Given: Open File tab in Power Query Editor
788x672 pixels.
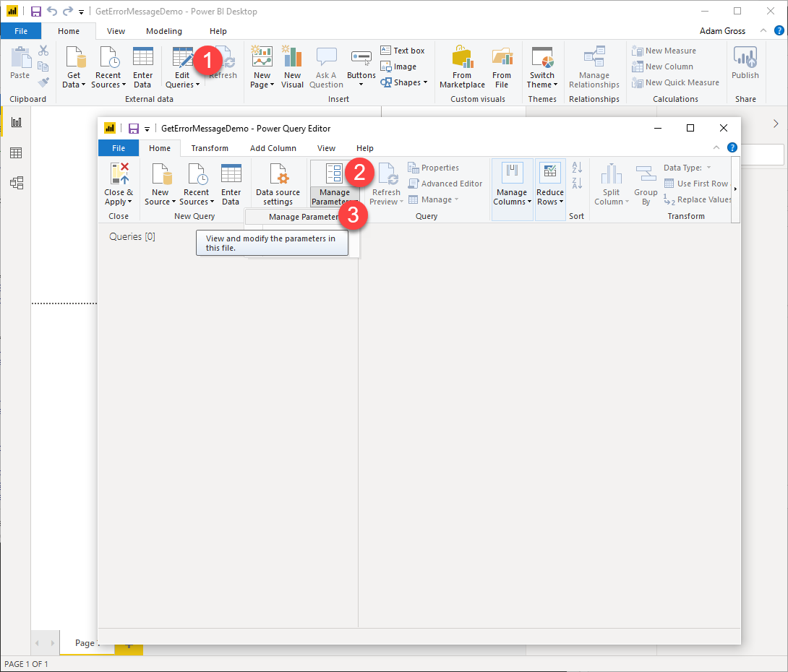Looking at the screenshot, I should click(119, 148).
